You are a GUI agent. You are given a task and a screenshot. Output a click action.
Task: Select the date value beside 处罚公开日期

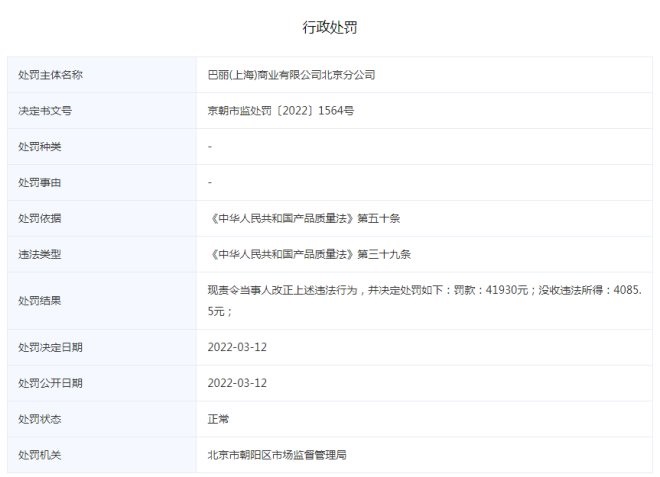[x=237, y=383]
